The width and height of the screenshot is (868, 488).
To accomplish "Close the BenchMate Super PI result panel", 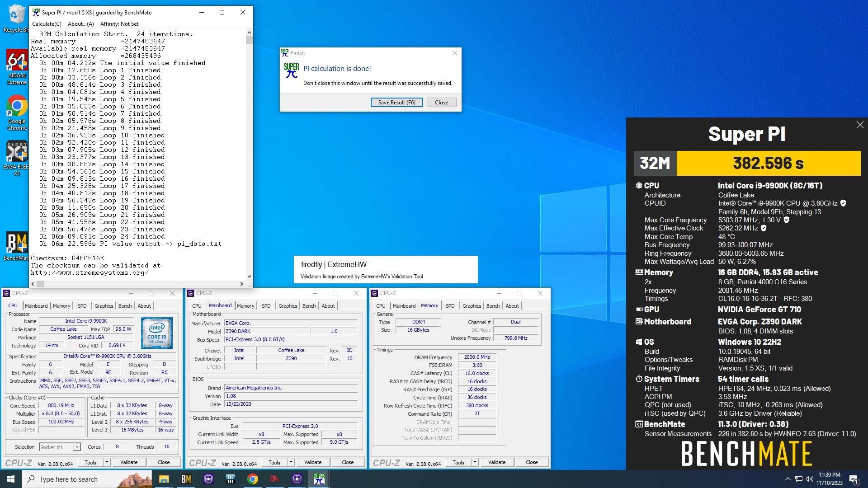I will click(860, 125).
